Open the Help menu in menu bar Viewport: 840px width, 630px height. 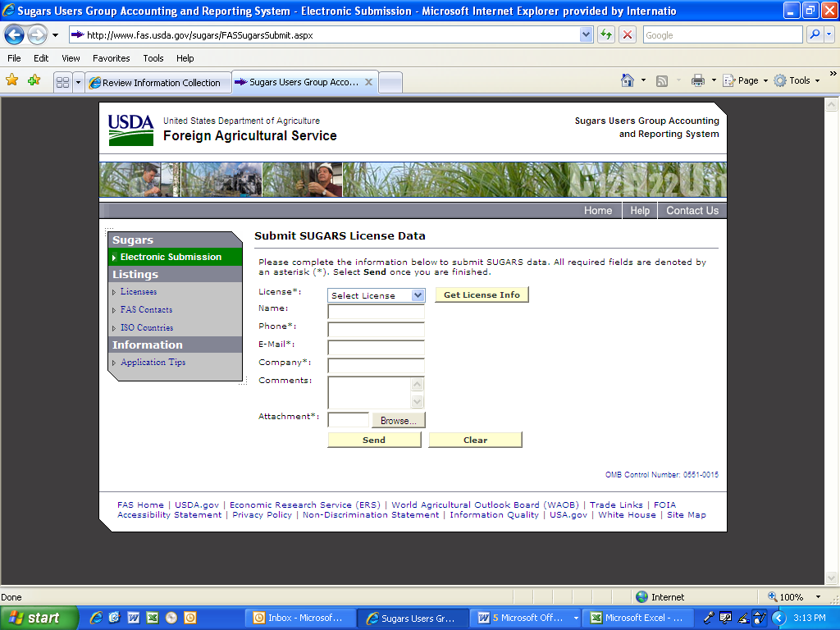[185, 58]
